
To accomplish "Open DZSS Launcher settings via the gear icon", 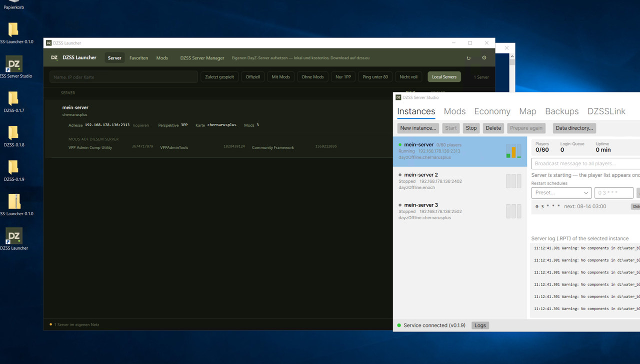I will click(484, 58).
